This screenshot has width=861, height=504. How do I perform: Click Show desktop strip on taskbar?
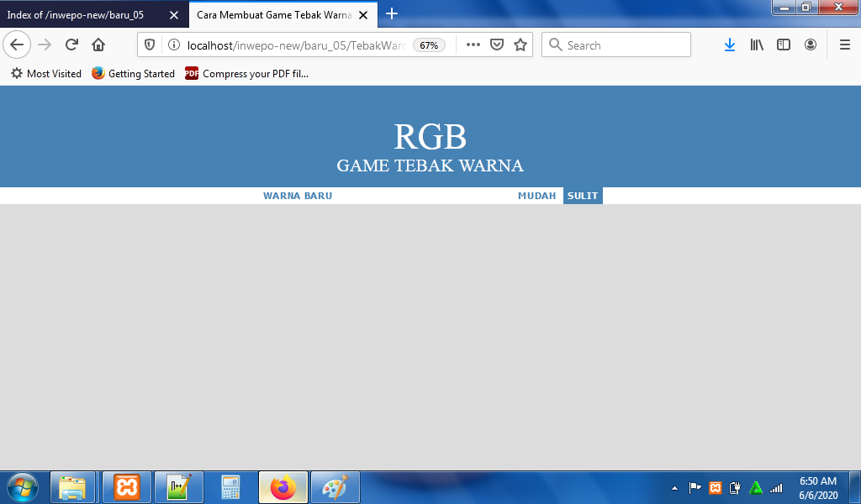coord(855,487)
